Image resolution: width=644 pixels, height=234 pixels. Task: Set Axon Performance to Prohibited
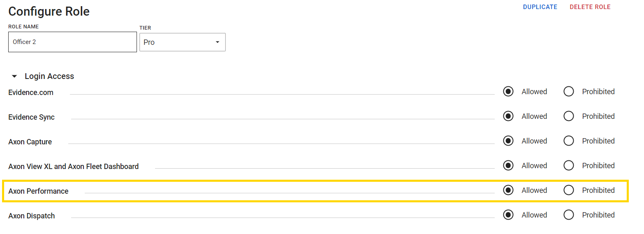[x=569, y=190]
